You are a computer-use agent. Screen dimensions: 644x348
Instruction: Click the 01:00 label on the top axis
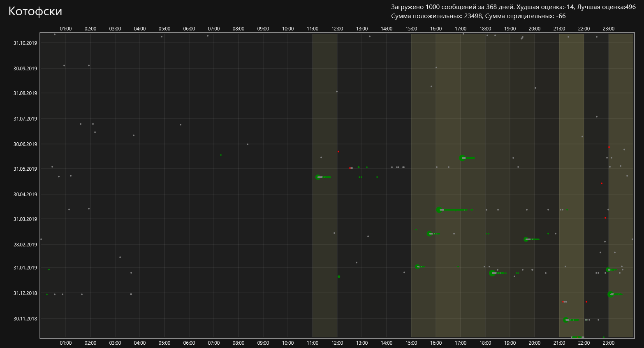coord(66,28)
